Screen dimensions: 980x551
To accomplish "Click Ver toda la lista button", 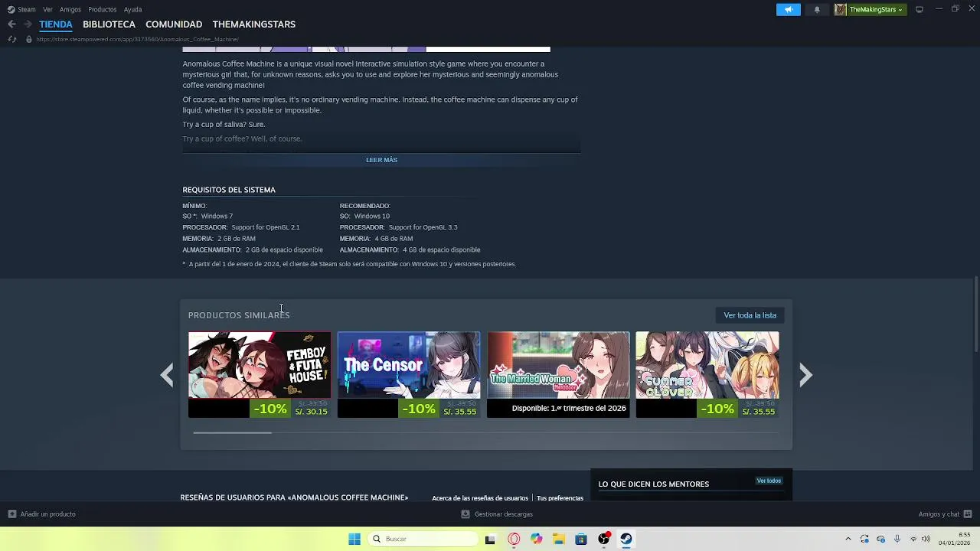I will (x=750, y=315).
